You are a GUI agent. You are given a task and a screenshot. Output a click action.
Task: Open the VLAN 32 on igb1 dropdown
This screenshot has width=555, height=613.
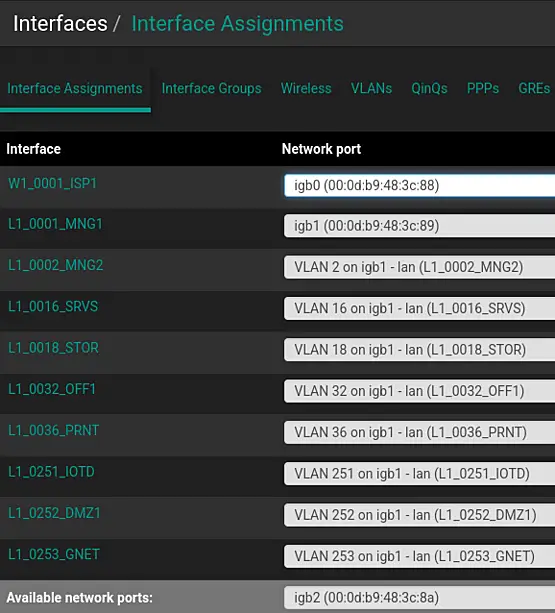(419, 391)
